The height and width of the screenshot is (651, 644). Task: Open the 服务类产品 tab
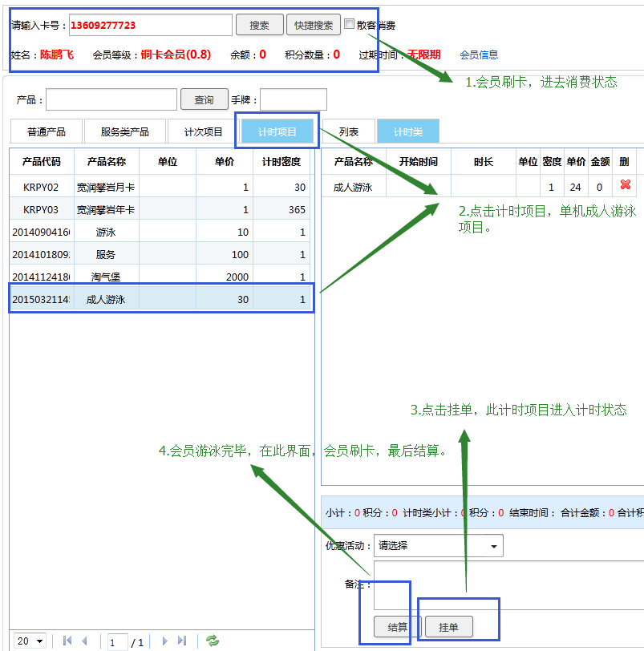click(x=124, y=131)
